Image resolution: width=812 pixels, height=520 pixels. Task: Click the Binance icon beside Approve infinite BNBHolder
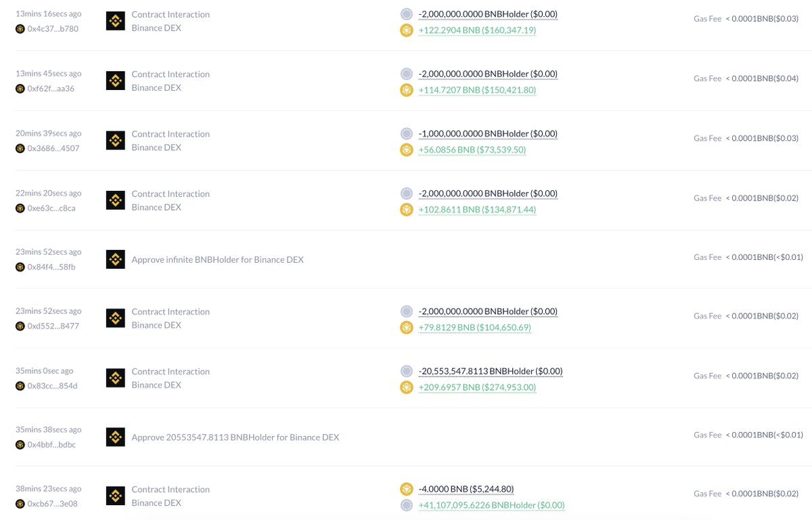click(x=115, y=259)
